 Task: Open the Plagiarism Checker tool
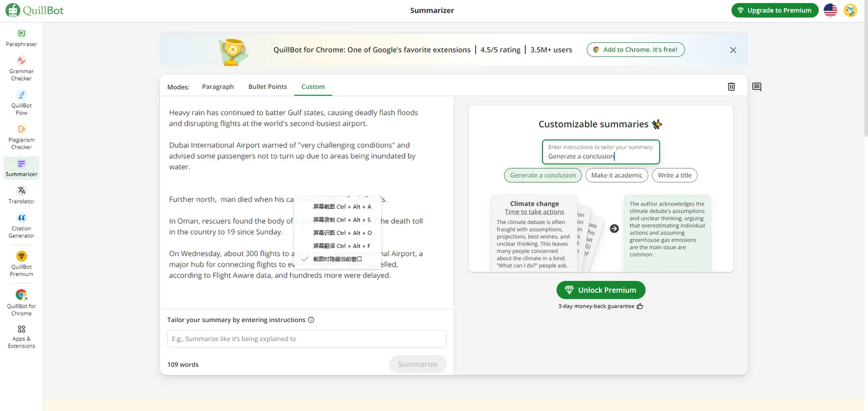pyautogui.click(x=22, y=137)
